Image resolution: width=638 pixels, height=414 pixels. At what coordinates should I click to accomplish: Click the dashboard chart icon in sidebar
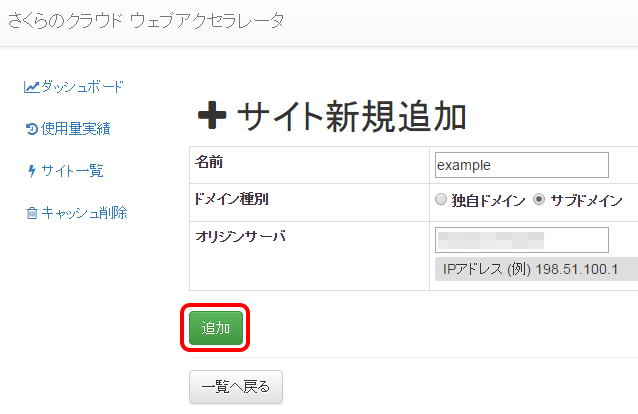[32, 87]
